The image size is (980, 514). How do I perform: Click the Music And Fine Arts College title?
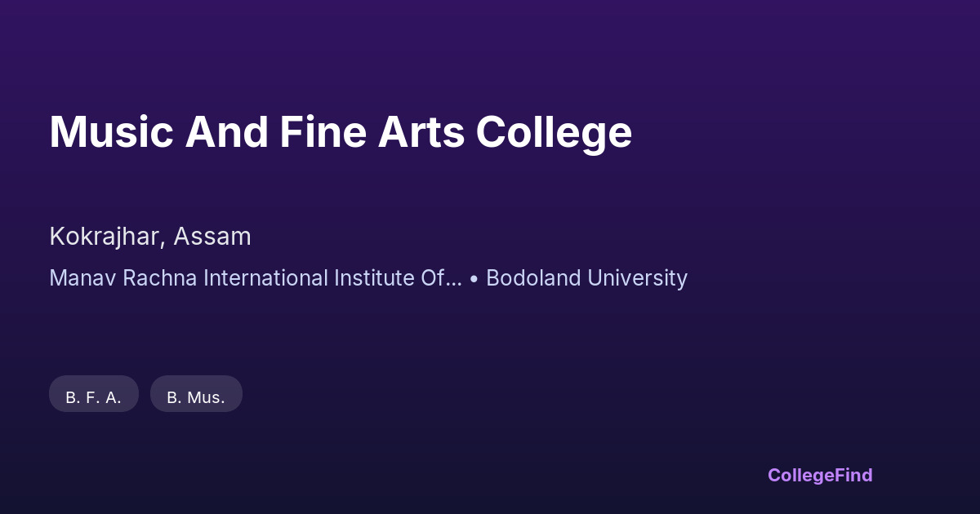(341, 131)
